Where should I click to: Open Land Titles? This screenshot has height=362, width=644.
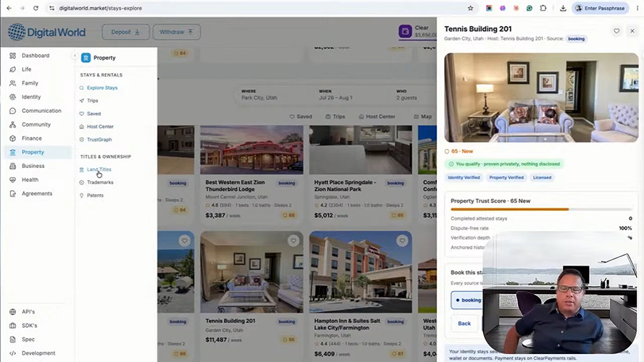(99, 169)
